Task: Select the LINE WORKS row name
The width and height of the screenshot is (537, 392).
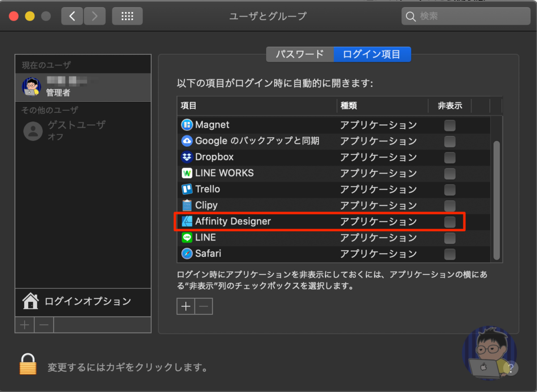Action: (x=224, y=173)
